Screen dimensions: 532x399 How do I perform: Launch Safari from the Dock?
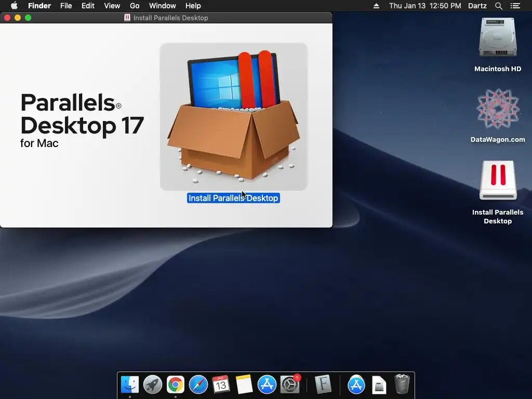pyautogui.click(x=198, y=384)
